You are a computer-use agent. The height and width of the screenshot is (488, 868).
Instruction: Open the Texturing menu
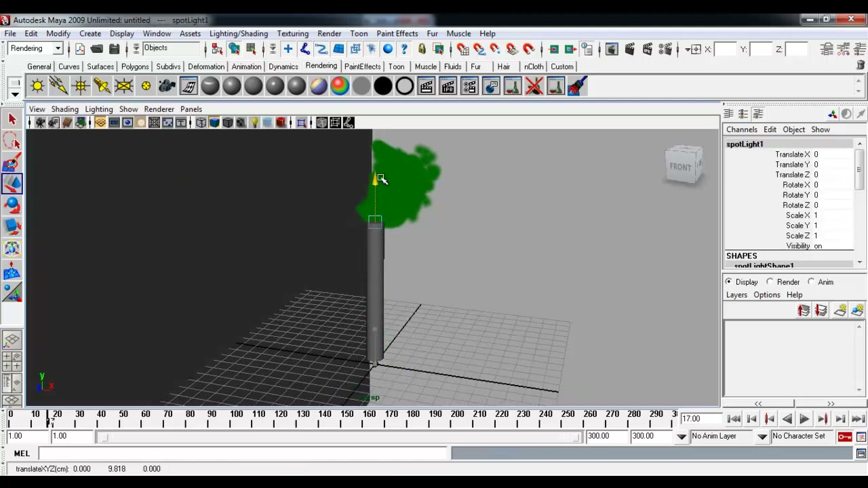pyautogui.click(x=293, y=33)
